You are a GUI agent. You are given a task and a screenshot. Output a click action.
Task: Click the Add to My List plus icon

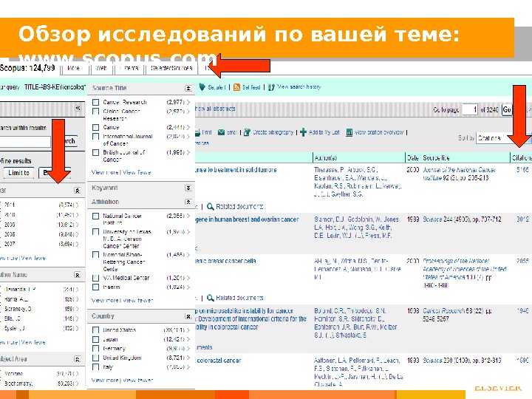(303, 132)
